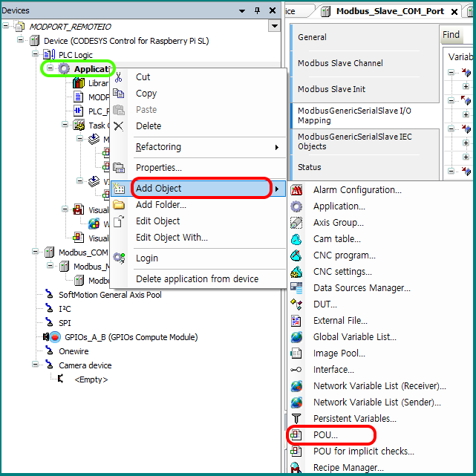Select SoftMotion General Axis Pool tree item

tap(110, 295)
